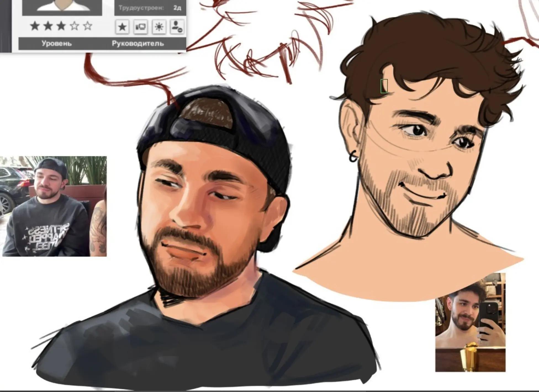Click the third filled rating star
The image size is (539, 392).
click(x=61, y=26)
